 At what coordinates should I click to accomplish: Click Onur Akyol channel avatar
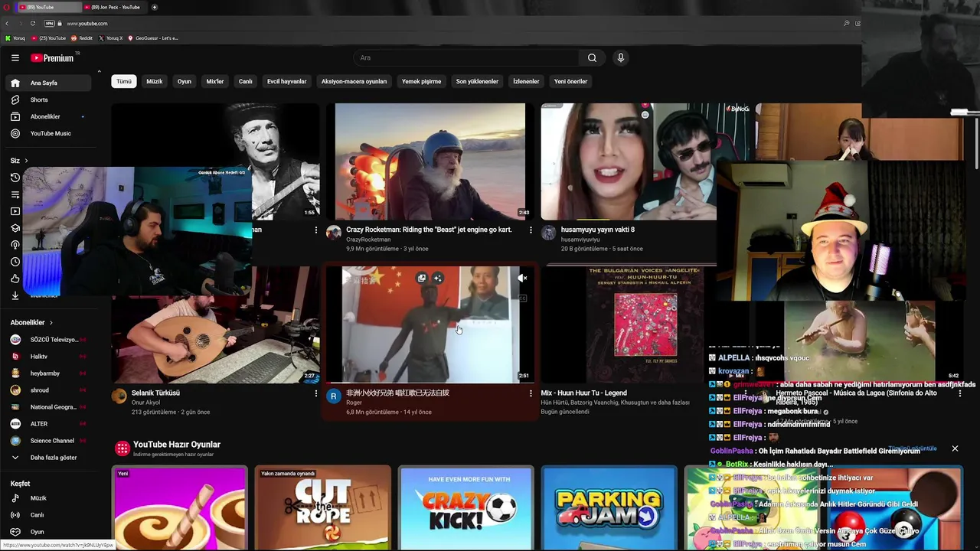119,396
